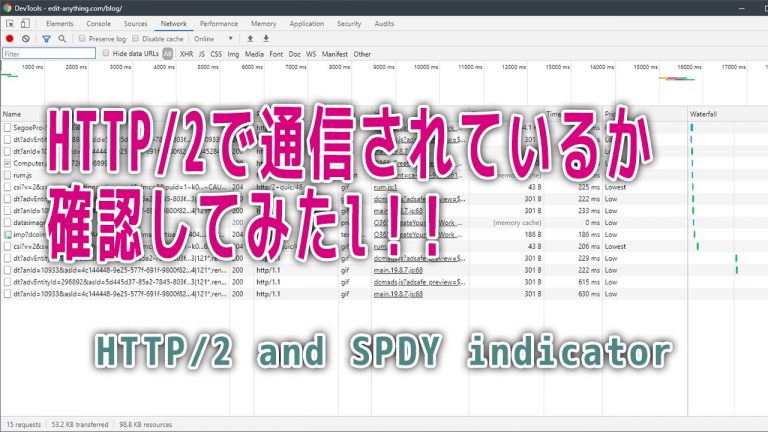Image resolution: width=768 pixels, height=432 pixels.
Task: Click the export HAR download arrow
Action: [266, 38]
